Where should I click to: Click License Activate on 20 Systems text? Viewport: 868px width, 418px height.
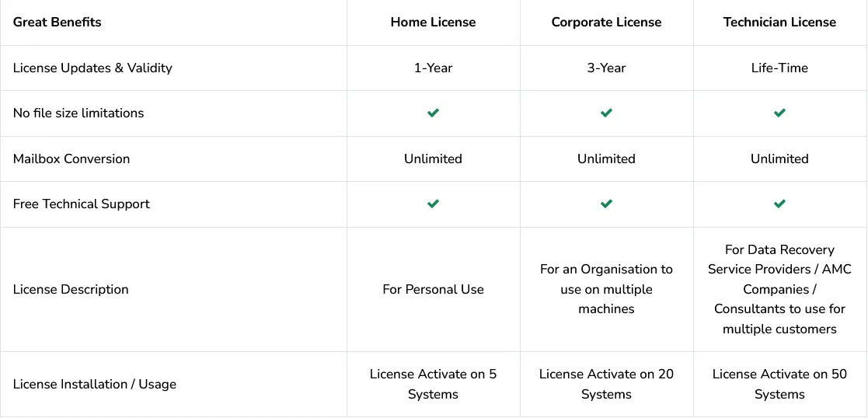pos(606,384)
